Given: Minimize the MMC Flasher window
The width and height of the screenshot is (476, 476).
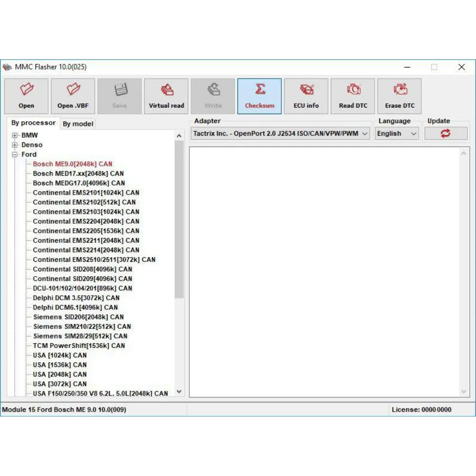Looking at the screenshot, I should [x=407, y=67].
